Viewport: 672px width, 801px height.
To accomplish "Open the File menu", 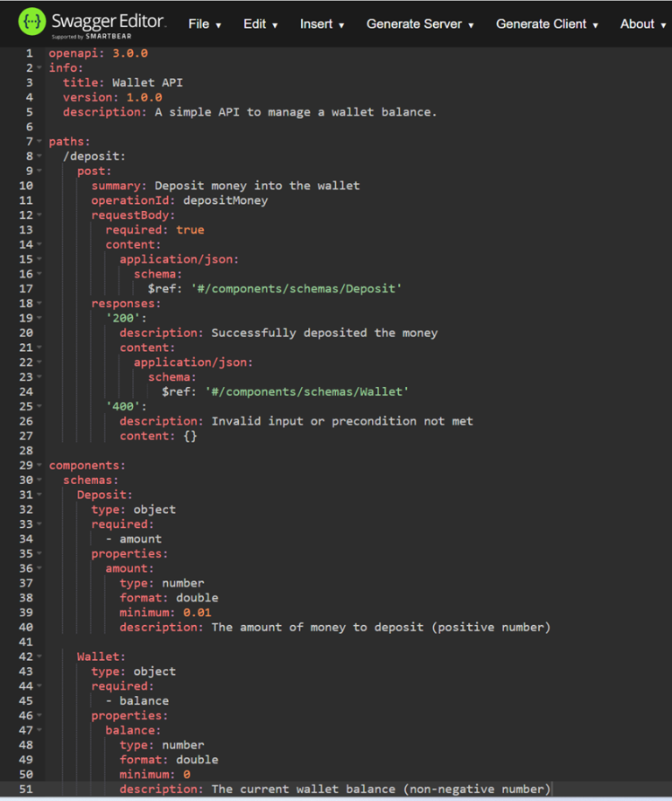I will pos(204,25).
